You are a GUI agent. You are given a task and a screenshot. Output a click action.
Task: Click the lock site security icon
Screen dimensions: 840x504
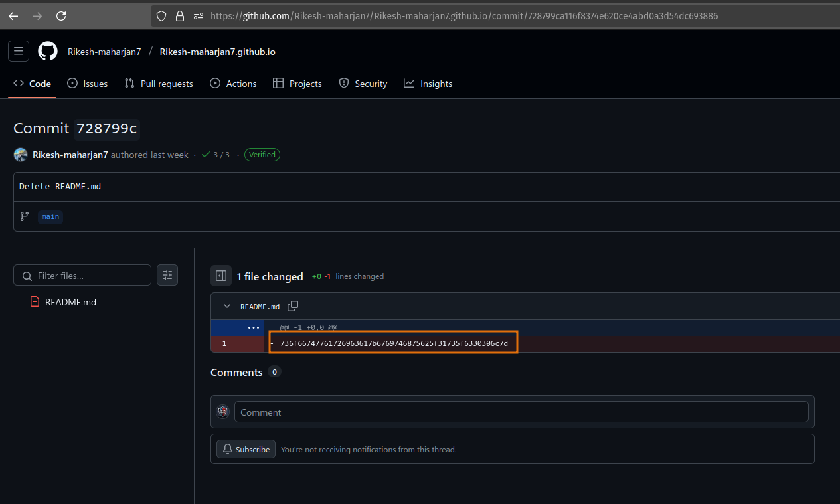point(179,16)
